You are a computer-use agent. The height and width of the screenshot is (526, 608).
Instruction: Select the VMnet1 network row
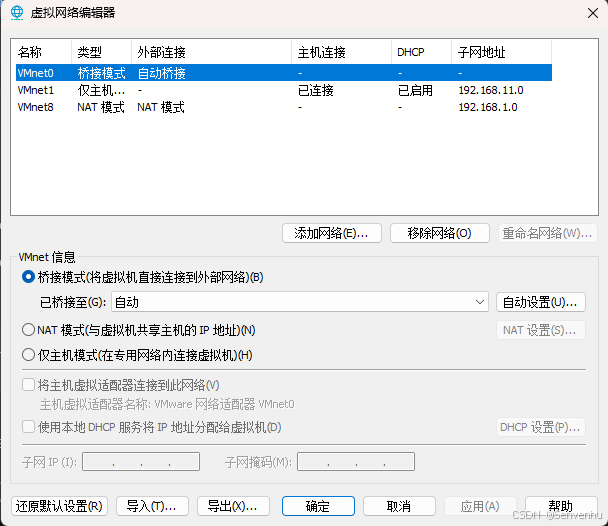coord(284,90)
